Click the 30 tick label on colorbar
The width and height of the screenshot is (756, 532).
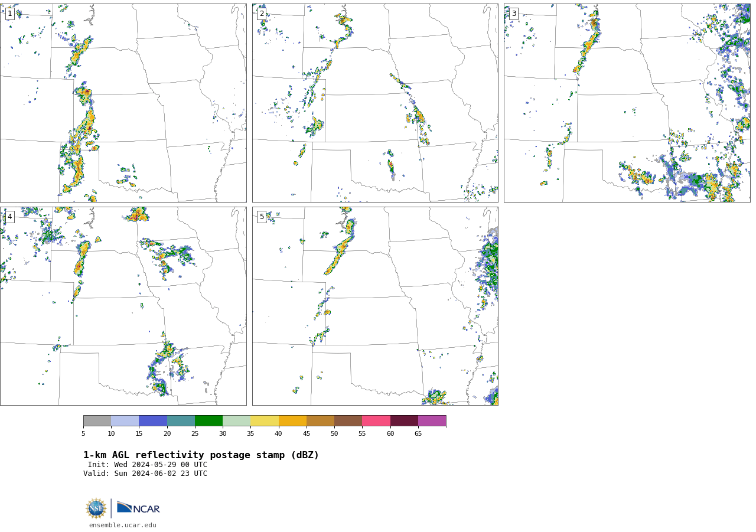coord(223,434)
